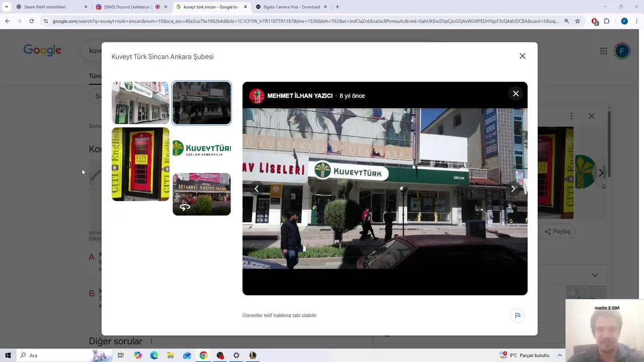Screen dimensions: 644x362
Task: Open Microsoft Edge from taskbar
Action: pyautogui.click(x=154, y=355)
